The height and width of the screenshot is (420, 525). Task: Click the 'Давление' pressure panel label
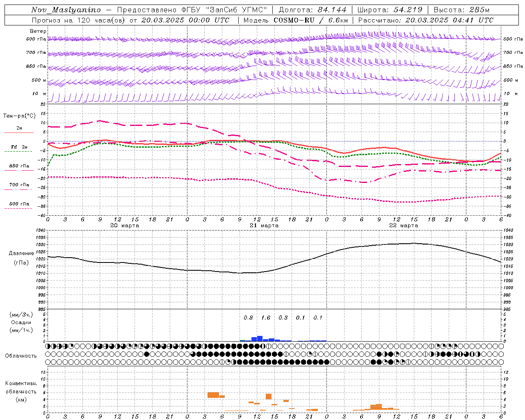coord(21,253)
